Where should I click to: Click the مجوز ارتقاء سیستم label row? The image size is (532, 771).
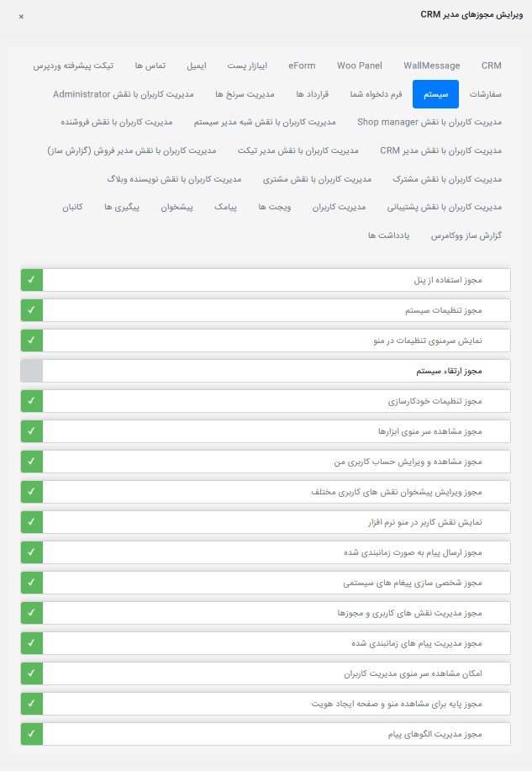[276, 371]
